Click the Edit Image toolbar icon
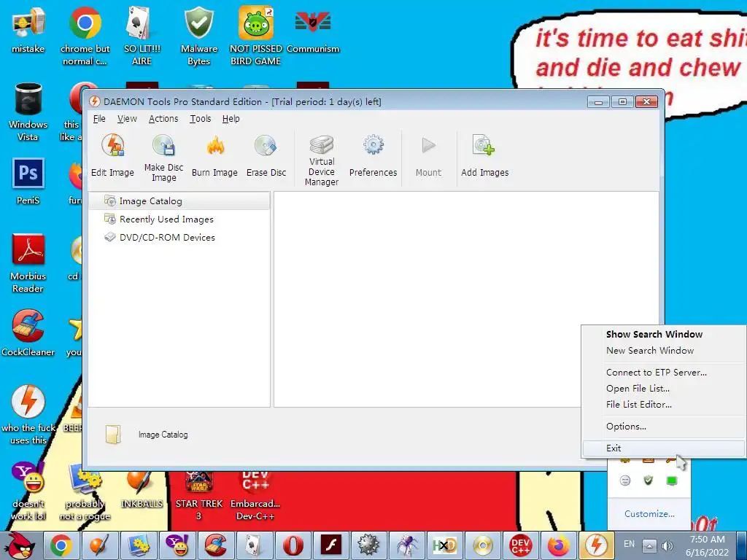 [112, 145]
